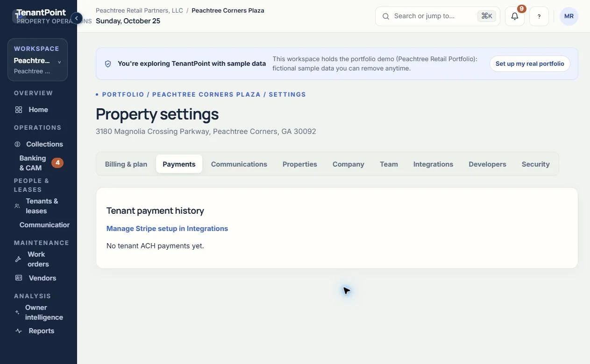590x364 pixels.
Task: Open the Company tab
Action: click(x=348, y=164)
